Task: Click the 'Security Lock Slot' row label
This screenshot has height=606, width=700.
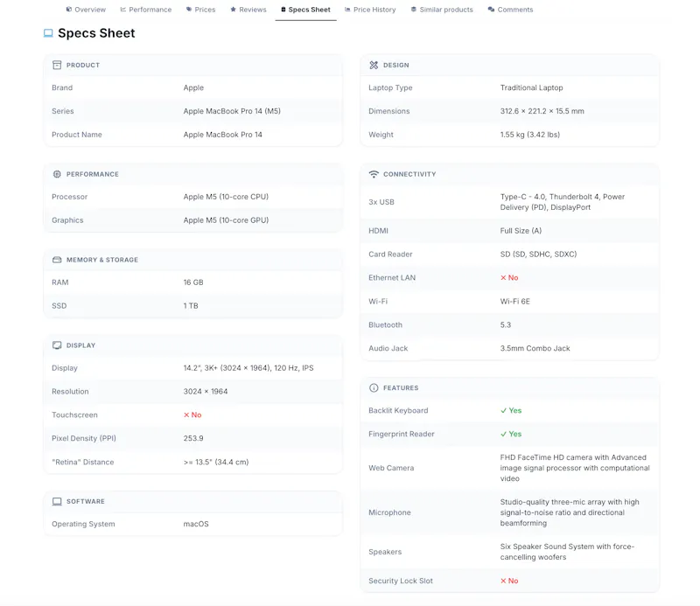Action: [x=401, y=581]
